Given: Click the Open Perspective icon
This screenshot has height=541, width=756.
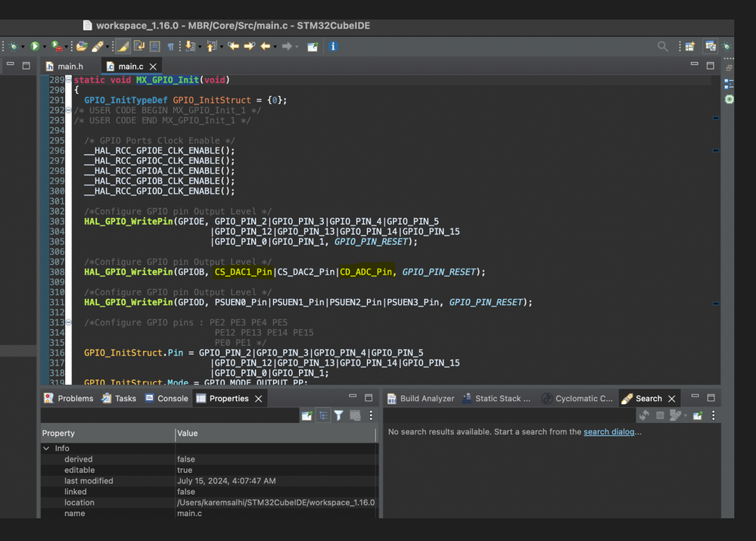Looking at the screenshot, I should [690, 47].
